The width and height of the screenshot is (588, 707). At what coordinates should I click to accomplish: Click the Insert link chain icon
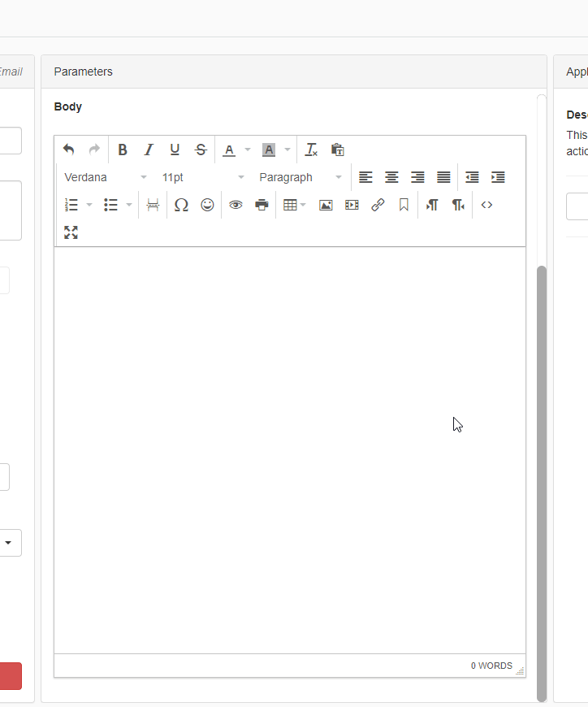[378, 205]
